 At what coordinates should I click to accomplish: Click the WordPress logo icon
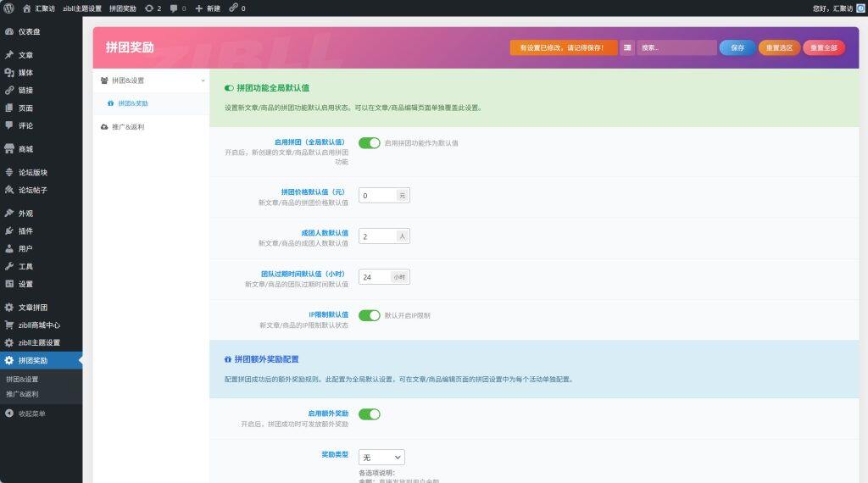pyautogui.click(x=8, y=8)
